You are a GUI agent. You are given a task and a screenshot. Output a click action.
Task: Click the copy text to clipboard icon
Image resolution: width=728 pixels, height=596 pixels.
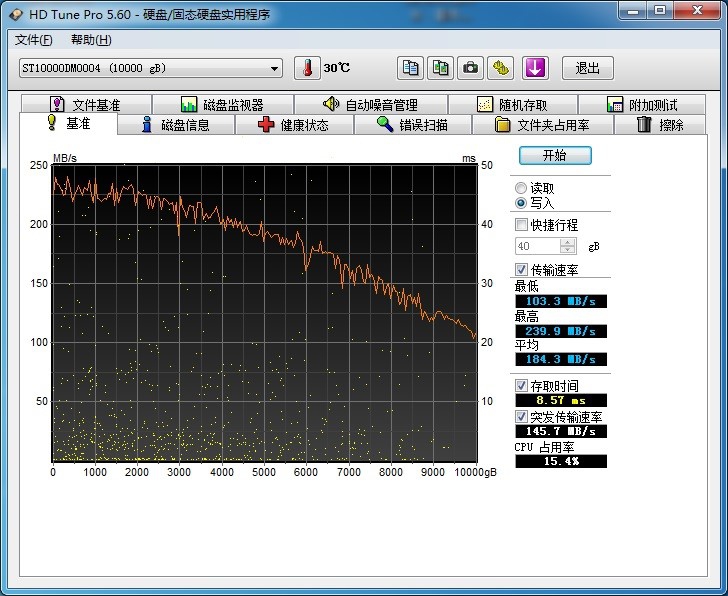click(x=410, y=68)
